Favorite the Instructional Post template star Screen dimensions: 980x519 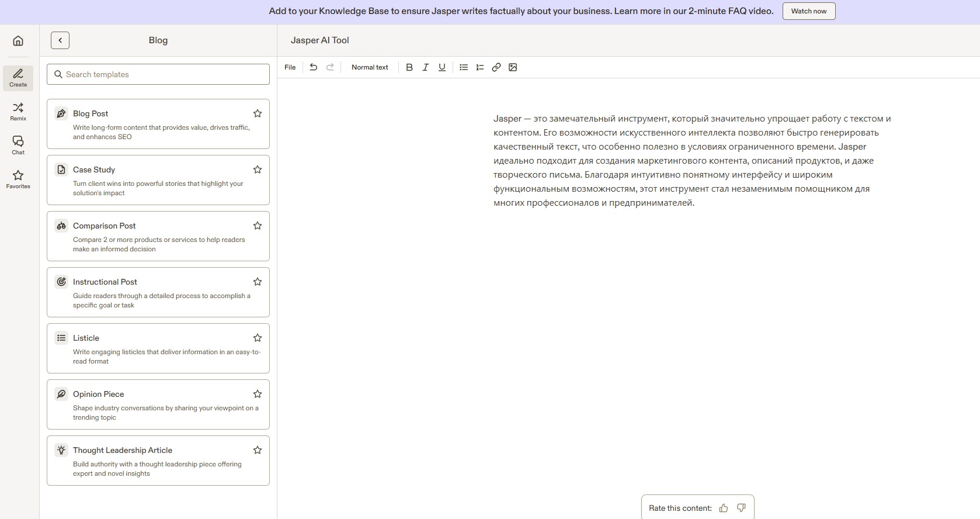click(258, 282)
